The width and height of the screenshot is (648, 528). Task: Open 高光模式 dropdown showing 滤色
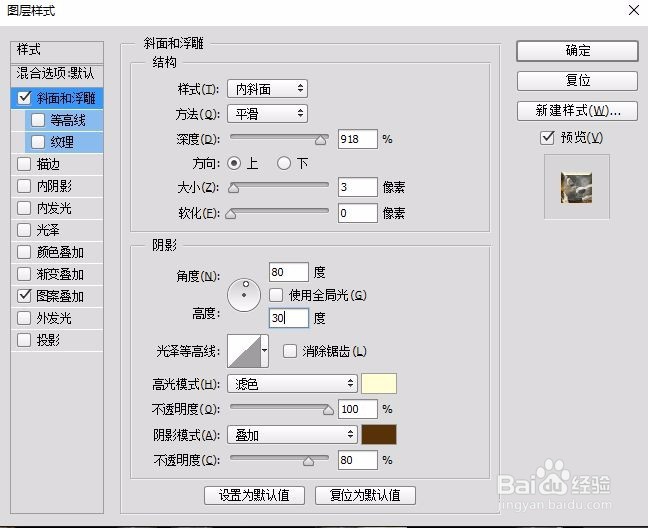(292, 384)
